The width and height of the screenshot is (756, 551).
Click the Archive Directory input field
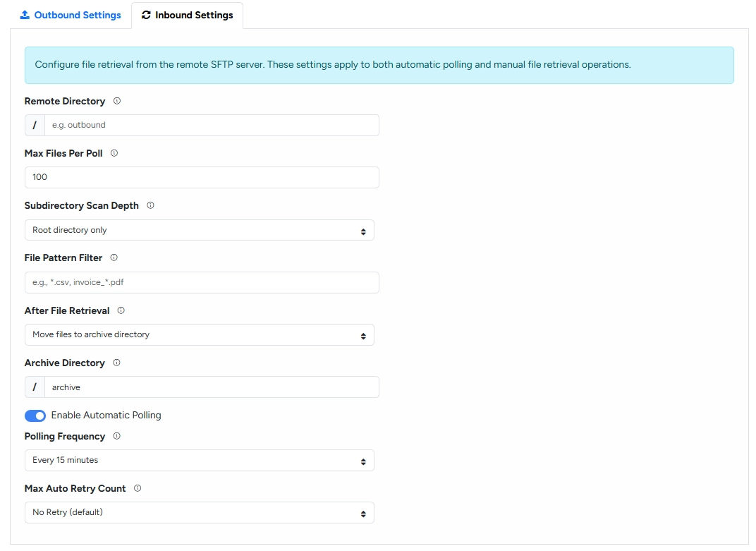[212, 387]
